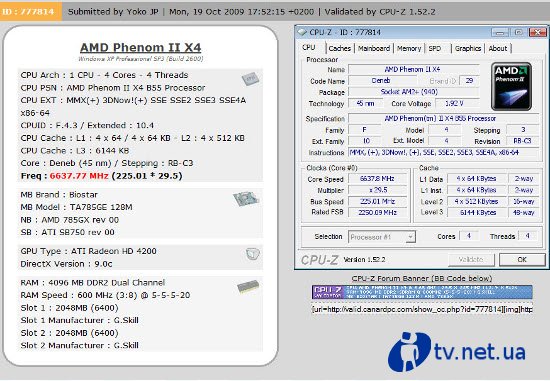The image size is (550, 381).
Task: Click the graphics card icon beside GPU Type
Action: 253,254
